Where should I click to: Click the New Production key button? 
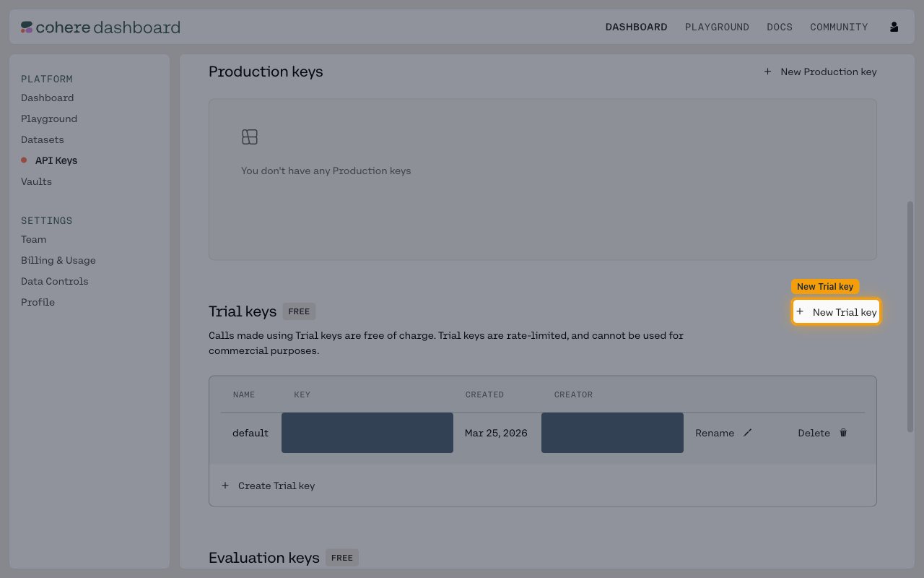coord(820,72)
